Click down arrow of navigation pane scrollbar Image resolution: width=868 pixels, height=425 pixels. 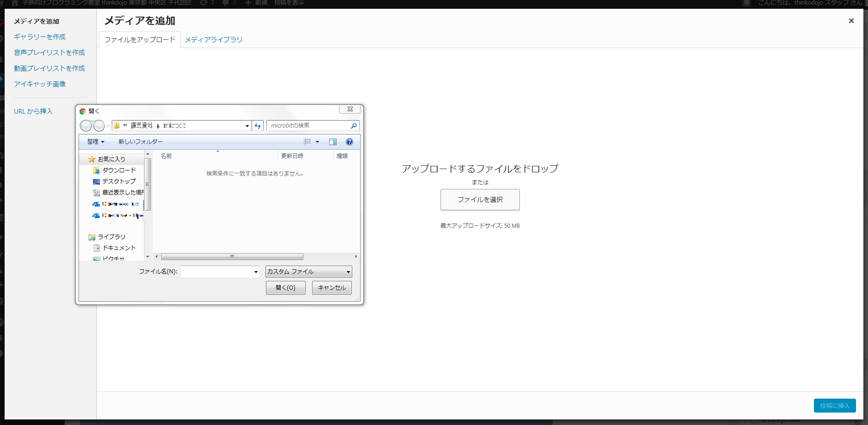(148, 256)
